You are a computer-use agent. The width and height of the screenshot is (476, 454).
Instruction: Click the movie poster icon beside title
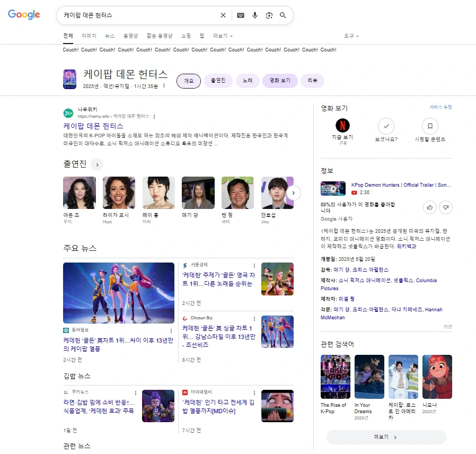pyautogui.click(x=69, y=79)
